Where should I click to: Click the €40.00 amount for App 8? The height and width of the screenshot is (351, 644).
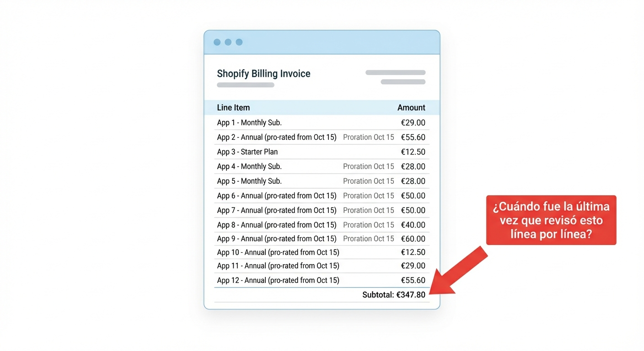pyautogui.click(x=413, y=225)
